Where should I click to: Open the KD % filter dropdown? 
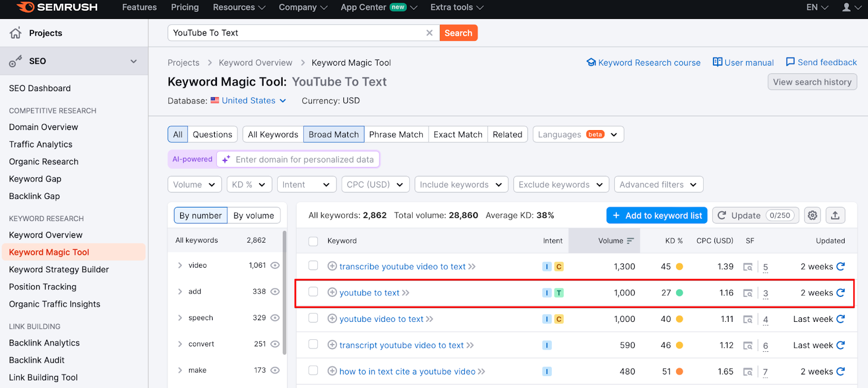pos(249,185)
